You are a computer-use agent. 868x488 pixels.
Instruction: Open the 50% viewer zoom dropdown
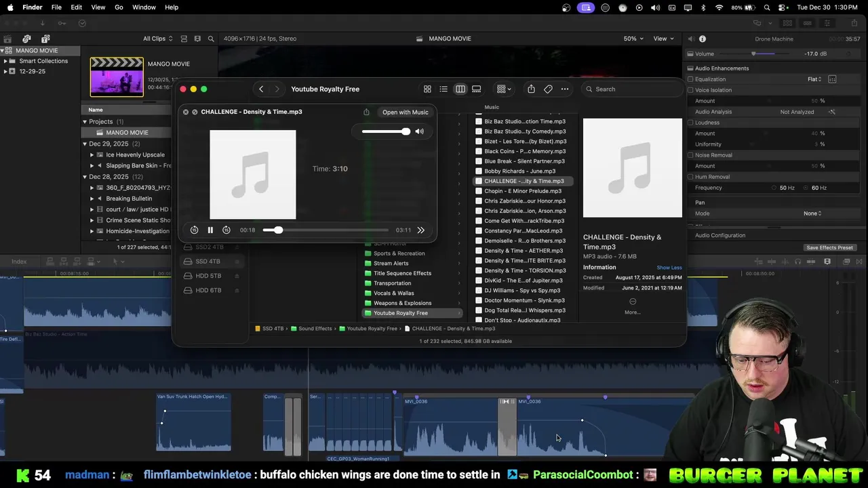(633, 39)
